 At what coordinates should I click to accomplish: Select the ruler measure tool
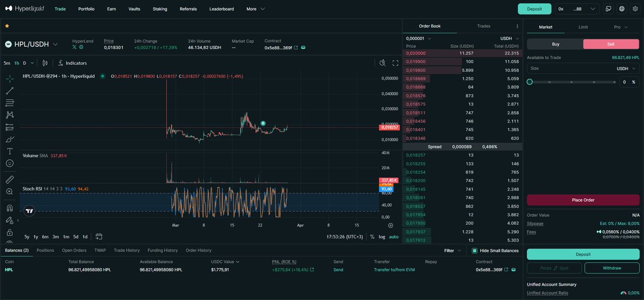(10, 179)
